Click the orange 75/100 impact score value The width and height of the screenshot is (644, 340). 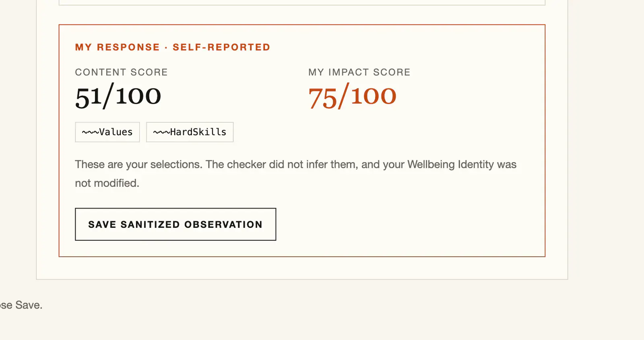353,96
